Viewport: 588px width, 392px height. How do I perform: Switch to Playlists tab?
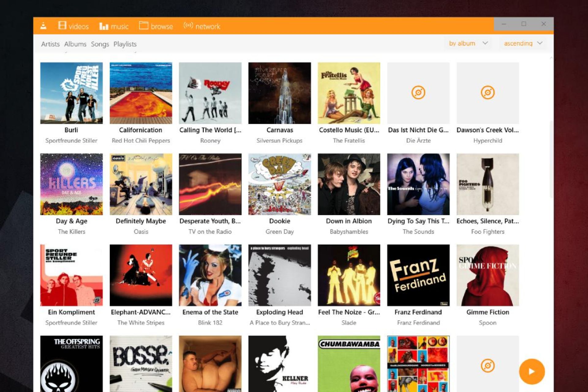[x=125, y=44]
